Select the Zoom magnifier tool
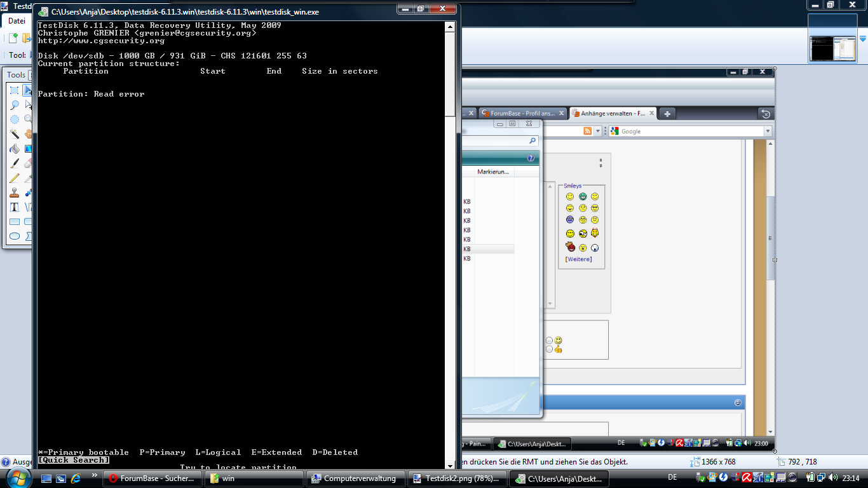 (x=29, y=119)
